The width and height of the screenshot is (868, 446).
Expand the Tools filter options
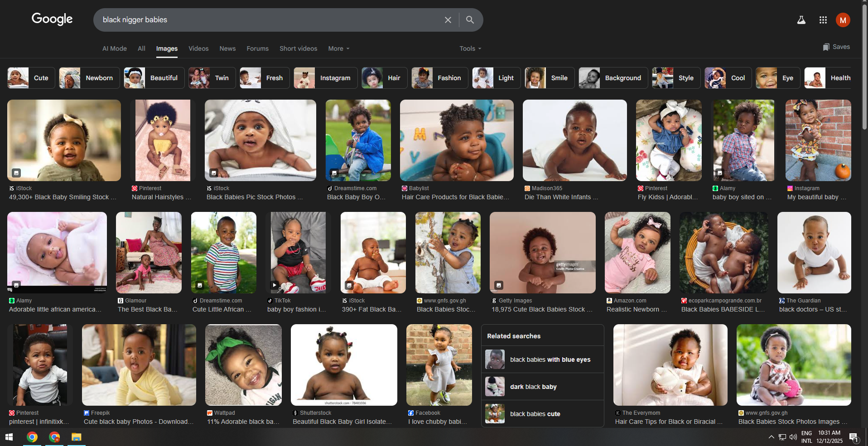click(470, 48)
